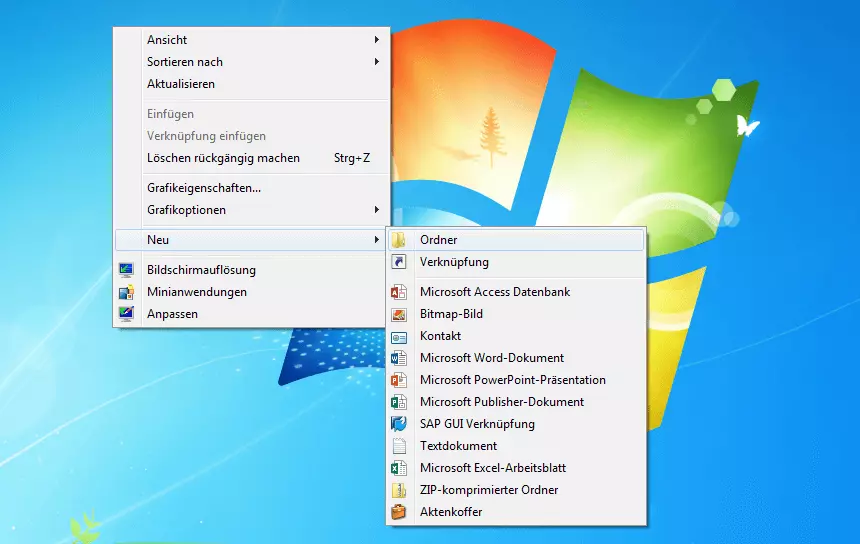
Task: Select Löschen rückgängig machen
Action: click(x=251, y=158)
